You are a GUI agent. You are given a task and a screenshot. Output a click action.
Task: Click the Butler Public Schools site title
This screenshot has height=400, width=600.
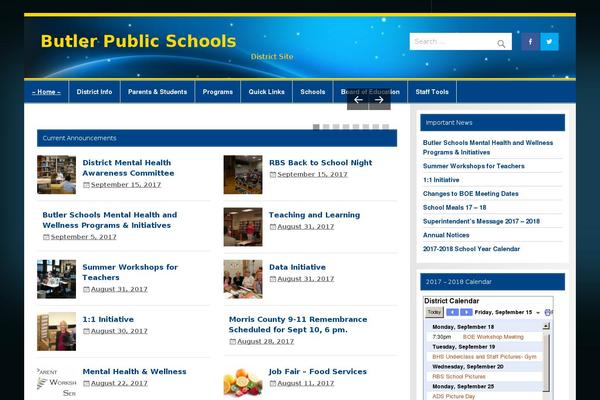click(139, 41)
